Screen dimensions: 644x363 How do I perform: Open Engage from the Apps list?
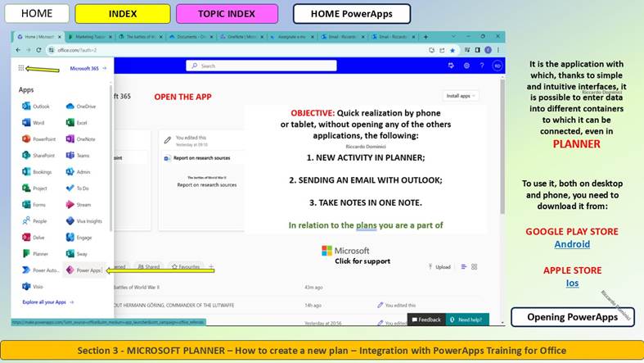pyautogui.click(x=79, y=238)
